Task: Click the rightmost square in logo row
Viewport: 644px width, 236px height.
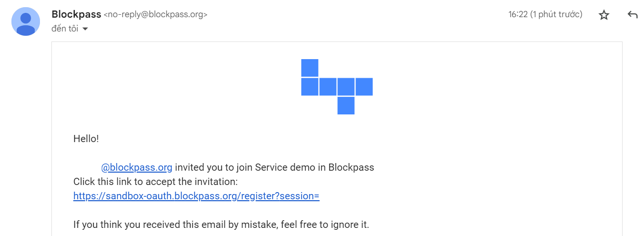Action: (364, 87)
